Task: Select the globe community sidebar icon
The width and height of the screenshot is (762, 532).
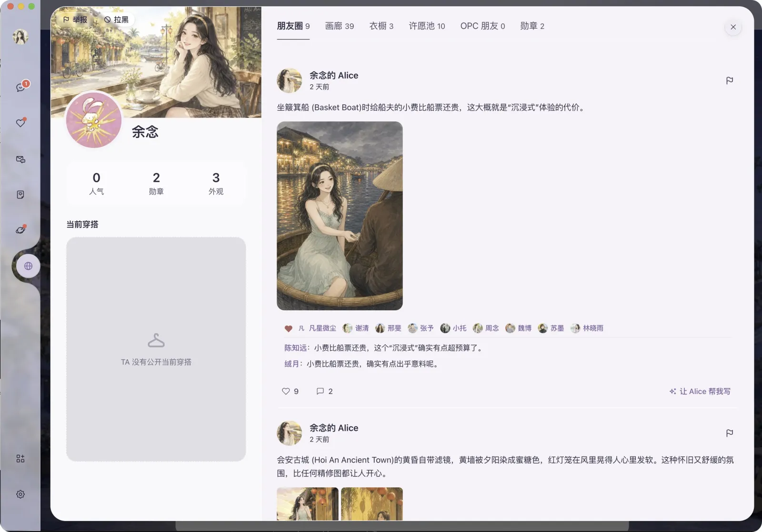Action: click(28, 266)
